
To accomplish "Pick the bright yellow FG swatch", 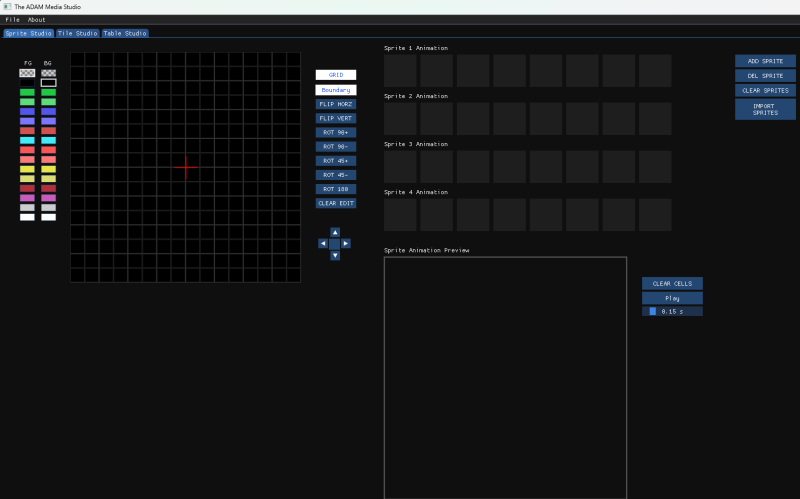I will (27, 169).
